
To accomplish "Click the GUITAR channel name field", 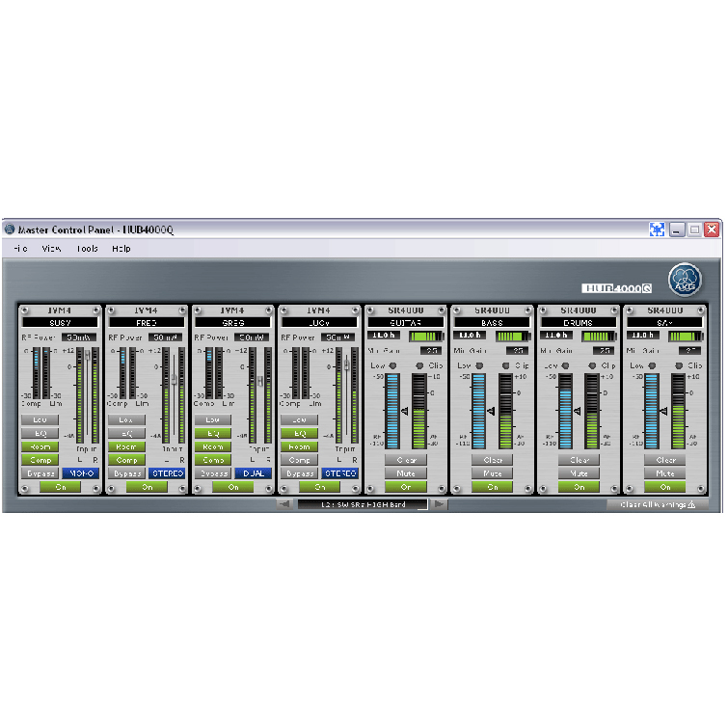I will [405, 323].
